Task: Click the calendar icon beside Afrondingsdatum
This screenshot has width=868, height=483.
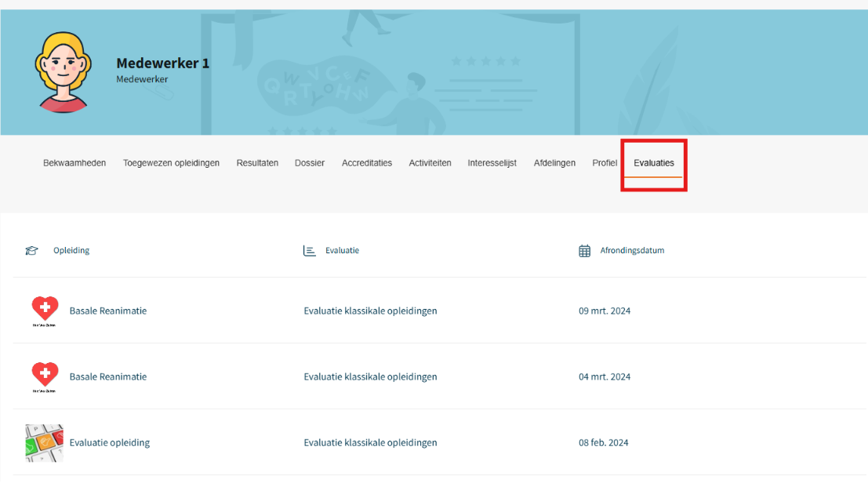Action: pyautogui.click(x=584, y=251)
